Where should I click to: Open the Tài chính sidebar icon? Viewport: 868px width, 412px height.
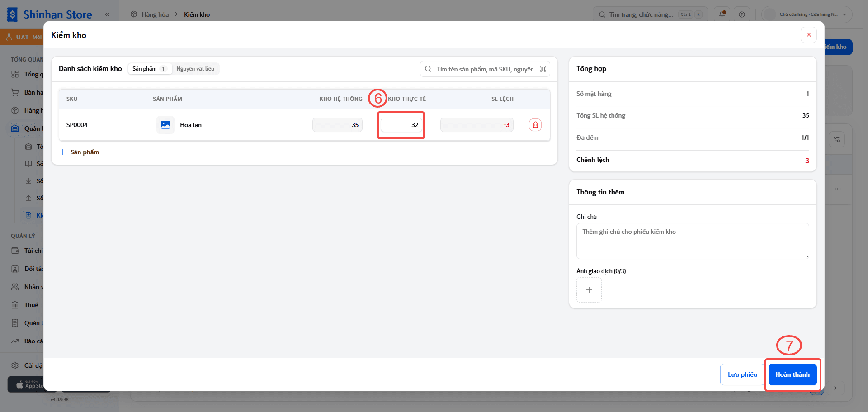15,251
